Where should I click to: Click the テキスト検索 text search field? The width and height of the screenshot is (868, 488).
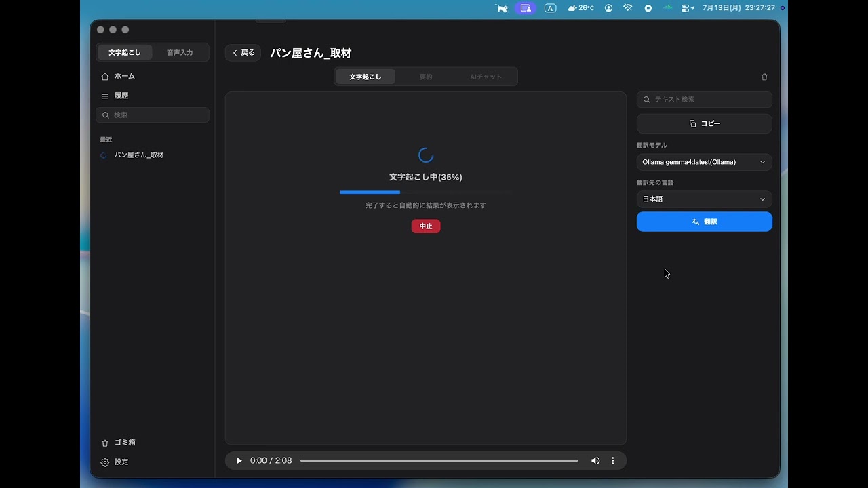click(704, 100)
